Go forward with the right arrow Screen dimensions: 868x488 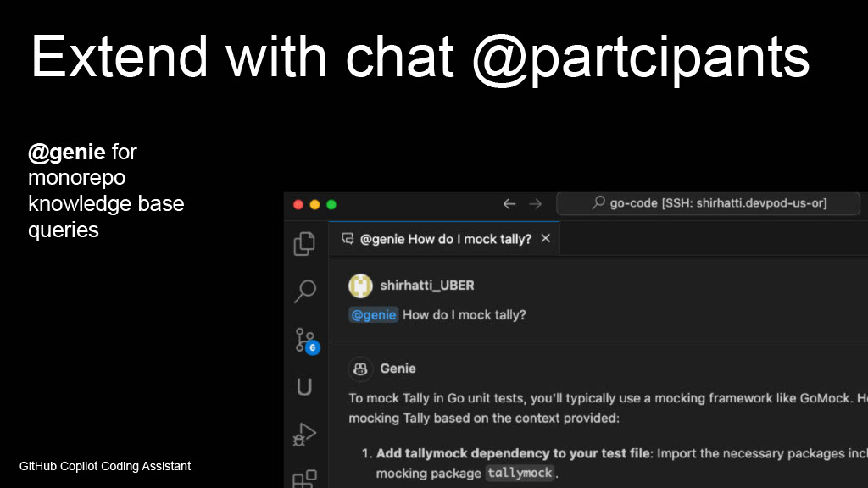pyautogui.click(x=535, y=204)
